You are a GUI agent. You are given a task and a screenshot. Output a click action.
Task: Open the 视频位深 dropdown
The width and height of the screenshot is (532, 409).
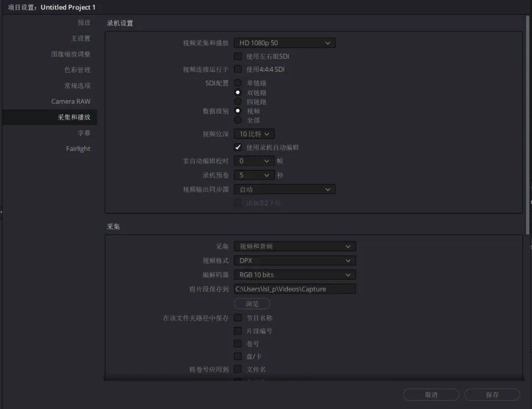(x=254, y=134)
